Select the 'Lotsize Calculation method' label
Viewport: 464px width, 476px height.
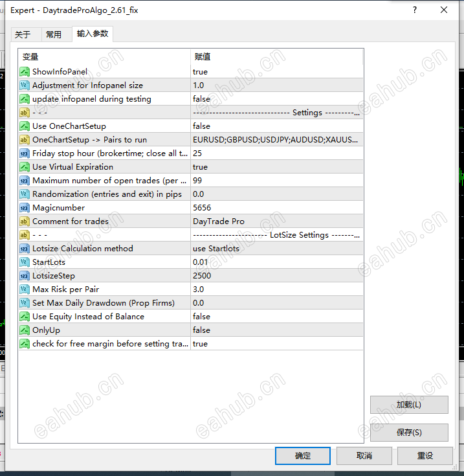(x=83, y=249)
